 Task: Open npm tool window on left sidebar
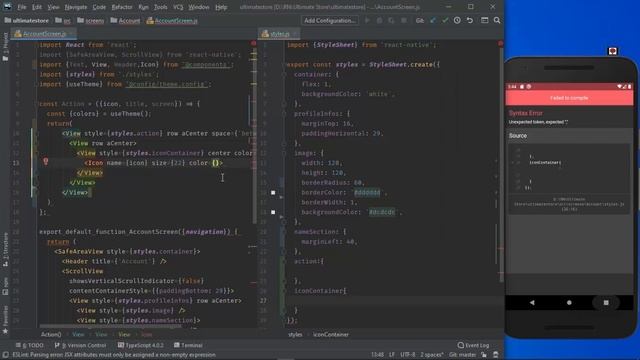click(x=5, y=286)
